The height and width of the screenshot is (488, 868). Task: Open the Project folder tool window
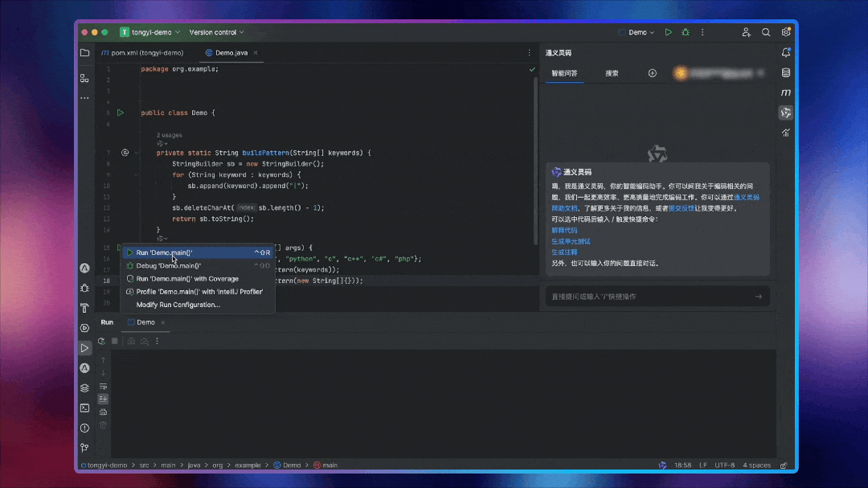[x=84, y=52]
